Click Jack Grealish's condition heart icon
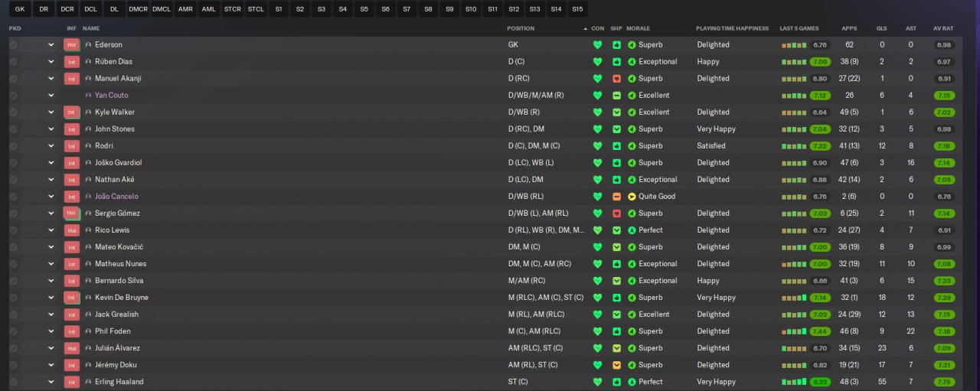Image resolution: width=980 pixels, height=391 pixels. click(x=597, y=314)
